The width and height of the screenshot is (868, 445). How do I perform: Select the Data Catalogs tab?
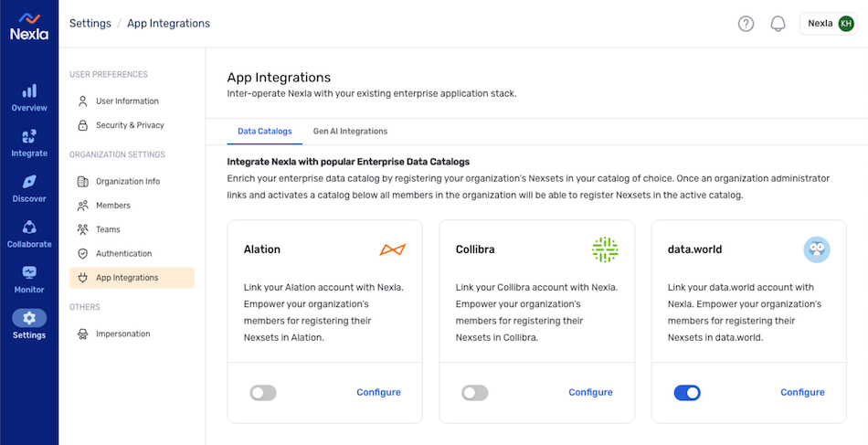[x=265, y=132]
